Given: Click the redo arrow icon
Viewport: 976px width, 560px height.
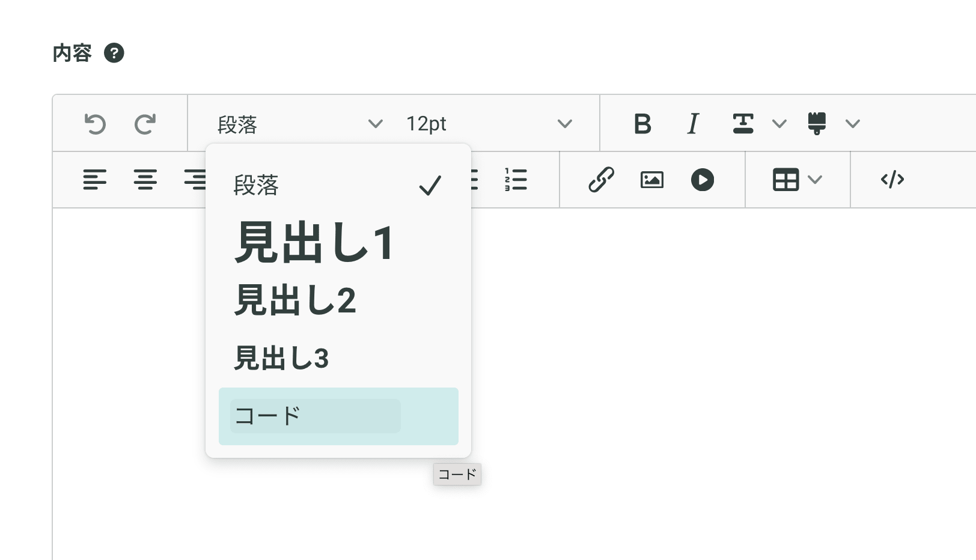Looking at the screenshot, I should coord(145,124).
